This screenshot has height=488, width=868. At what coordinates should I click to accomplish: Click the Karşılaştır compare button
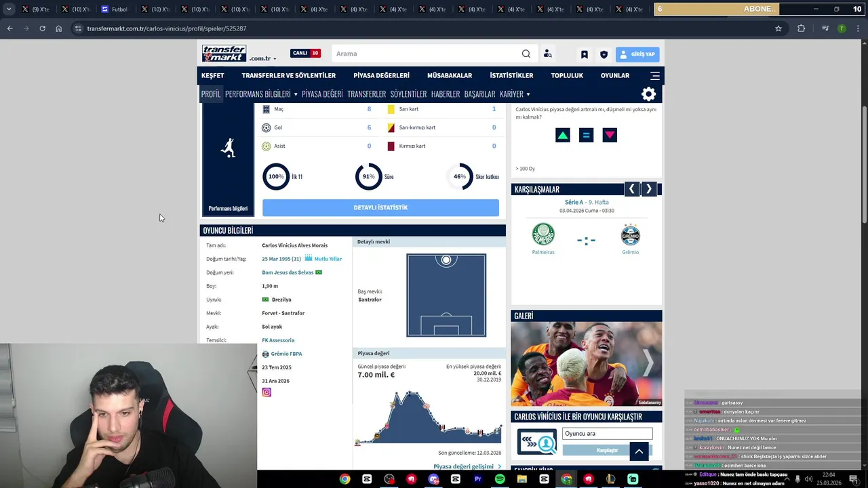pyautogui.click(x=607, y=450)
